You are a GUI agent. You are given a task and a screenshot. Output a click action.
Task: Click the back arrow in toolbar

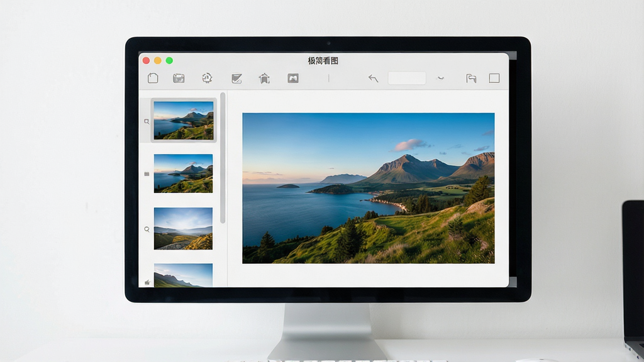(x=373, y=79)
